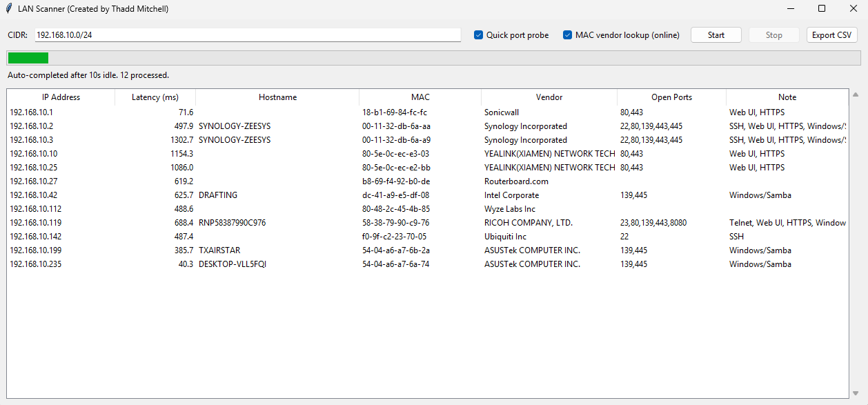
Task: Click RICOH COMPANY, LTD. vendor cell
Action: (529, 223)
